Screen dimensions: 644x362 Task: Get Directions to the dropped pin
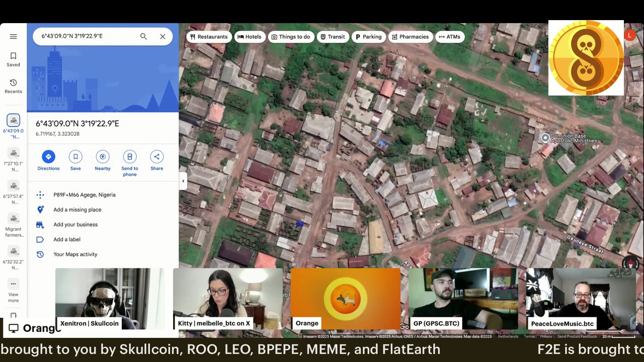point(48,161)
